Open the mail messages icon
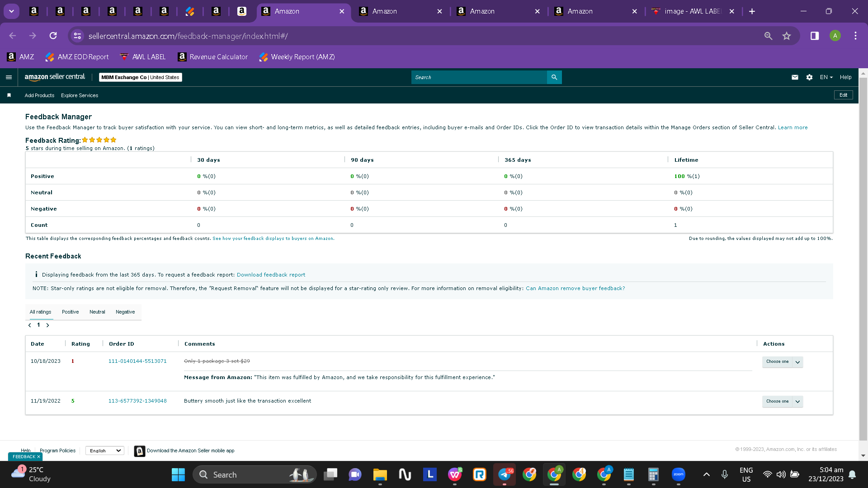 (795, 77)
